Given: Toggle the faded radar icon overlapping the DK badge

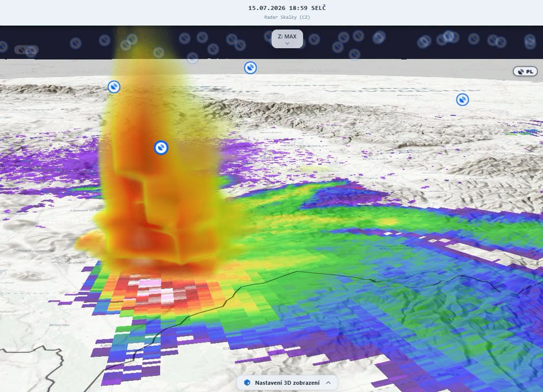Looking at the screenshot, I should point(31,52).
